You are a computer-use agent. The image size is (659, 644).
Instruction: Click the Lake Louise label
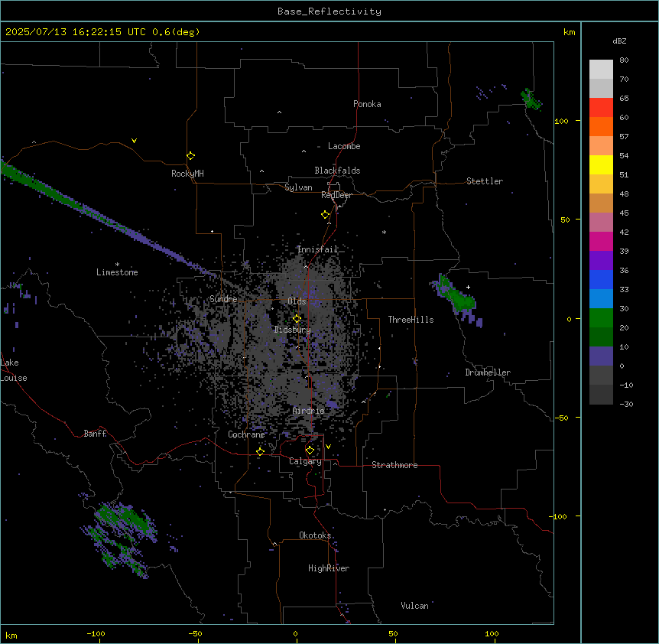[x=14, y=370]
